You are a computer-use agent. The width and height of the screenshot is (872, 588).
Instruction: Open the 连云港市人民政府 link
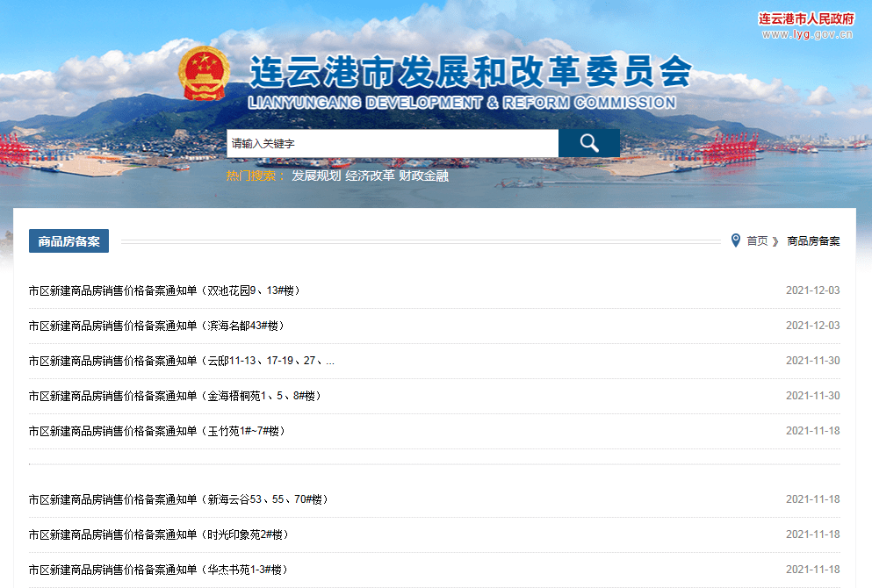[x=806, y=19]
